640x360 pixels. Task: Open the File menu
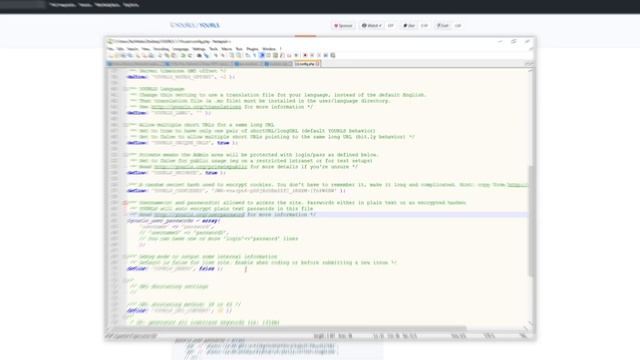pyautogui.click(x=111, y=49)
